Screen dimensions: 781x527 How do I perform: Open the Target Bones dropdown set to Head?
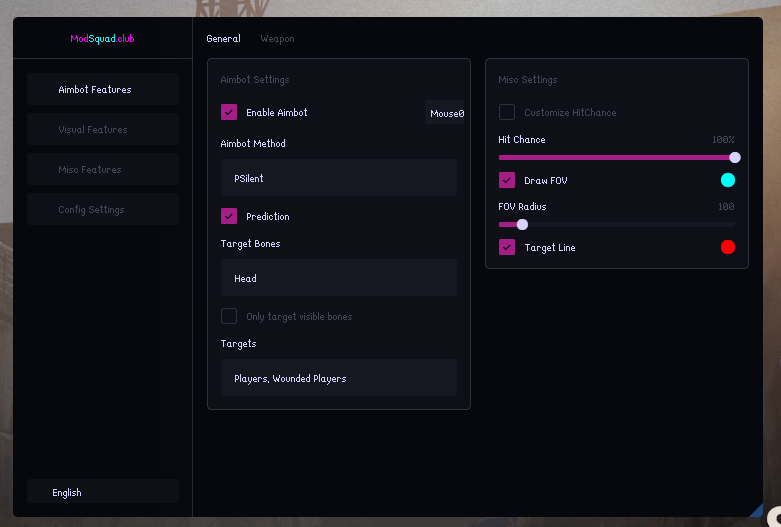pyautogui.click(x=338, y=279)
